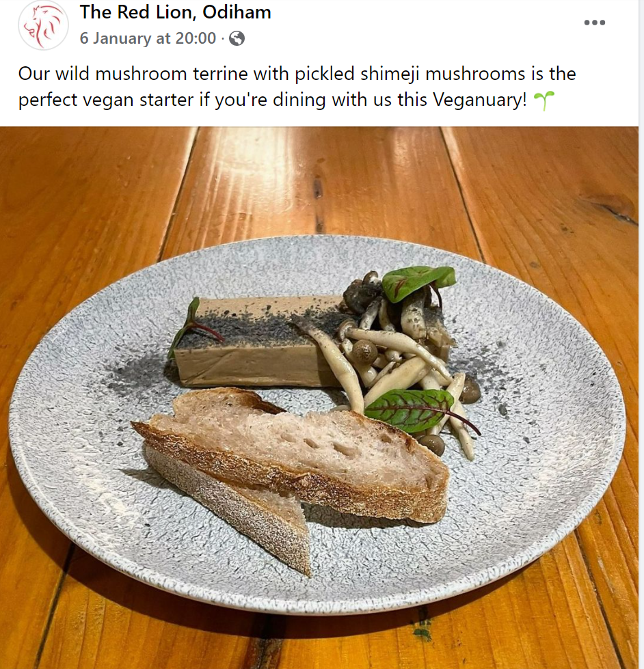Viewport: 644px width, 669px height.
Task: Click the public globe audience icon
Action: point(237,39)
